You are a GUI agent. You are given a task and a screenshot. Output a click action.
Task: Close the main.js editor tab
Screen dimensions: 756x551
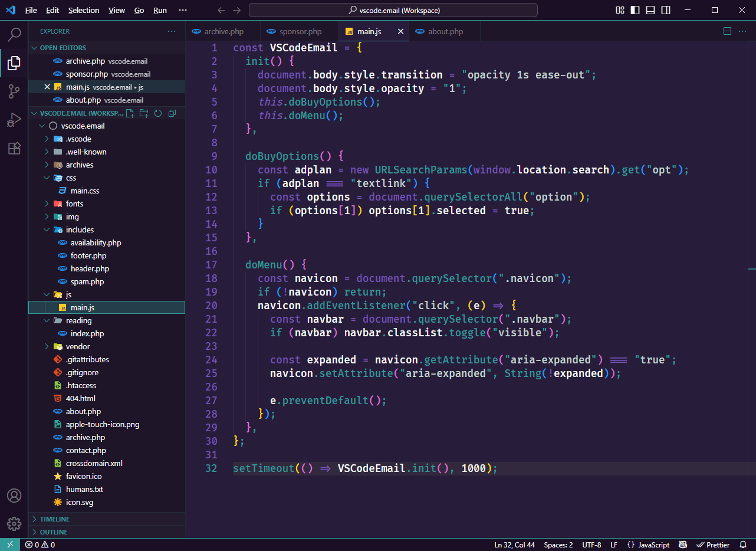pyautogui.click(x=401, y=31)
